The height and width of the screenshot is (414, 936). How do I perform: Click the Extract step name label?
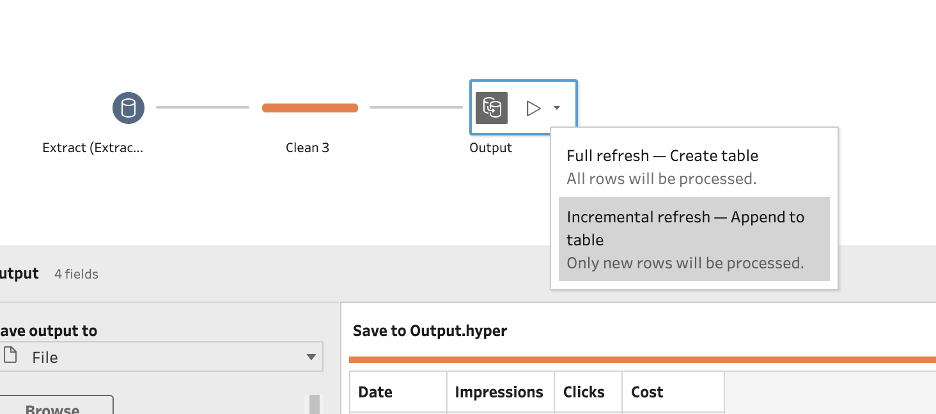coord(93,148)
